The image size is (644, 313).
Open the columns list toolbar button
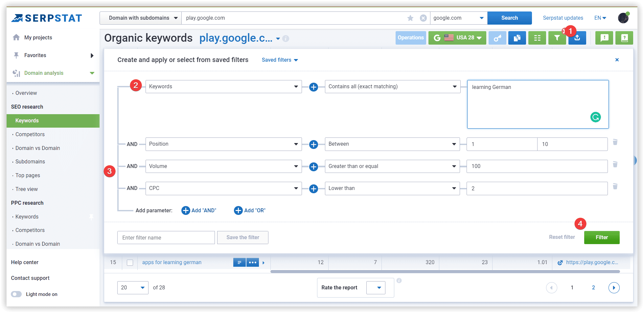(x=537, y=38)
